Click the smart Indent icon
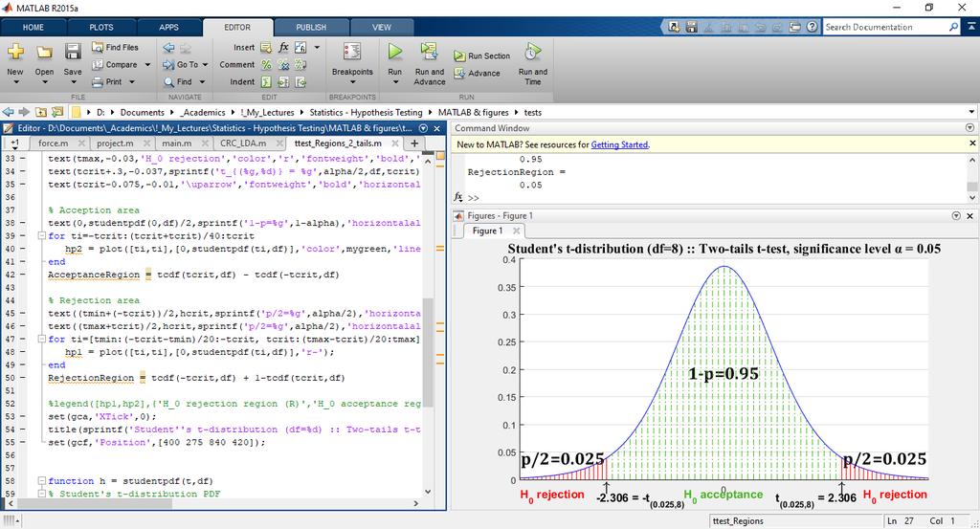The width and height of the screenshot is (980, 529). [266, 82]
